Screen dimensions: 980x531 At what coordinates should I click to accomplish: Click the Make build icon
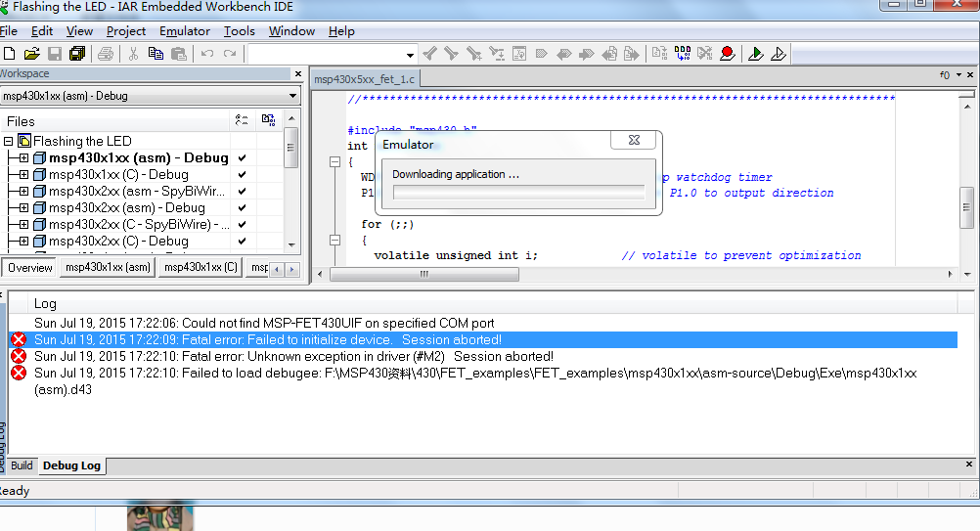tap(683, 55)
